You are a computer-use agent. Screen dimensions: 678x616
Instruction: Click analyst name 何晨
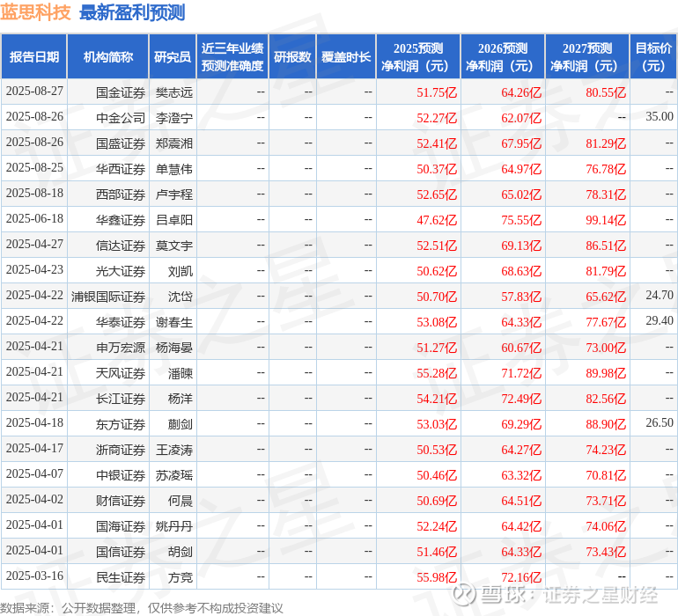tap(181, 501)
